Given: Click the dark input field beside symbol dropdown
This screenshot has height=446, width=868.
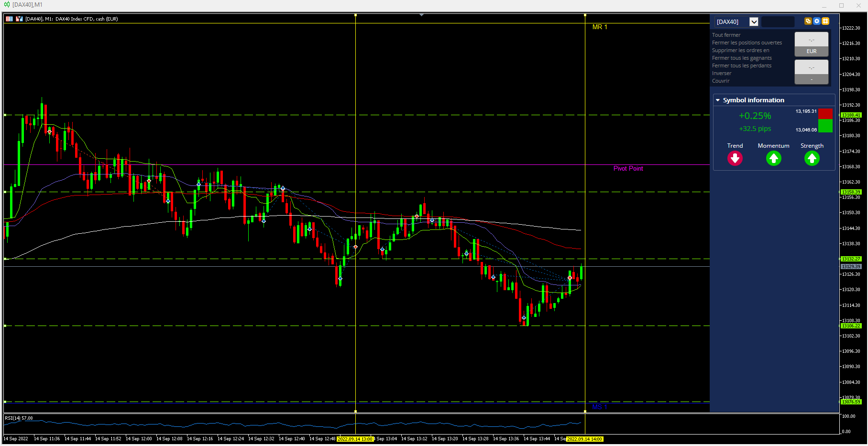Looking at the screenshot, I should [778, 22].
